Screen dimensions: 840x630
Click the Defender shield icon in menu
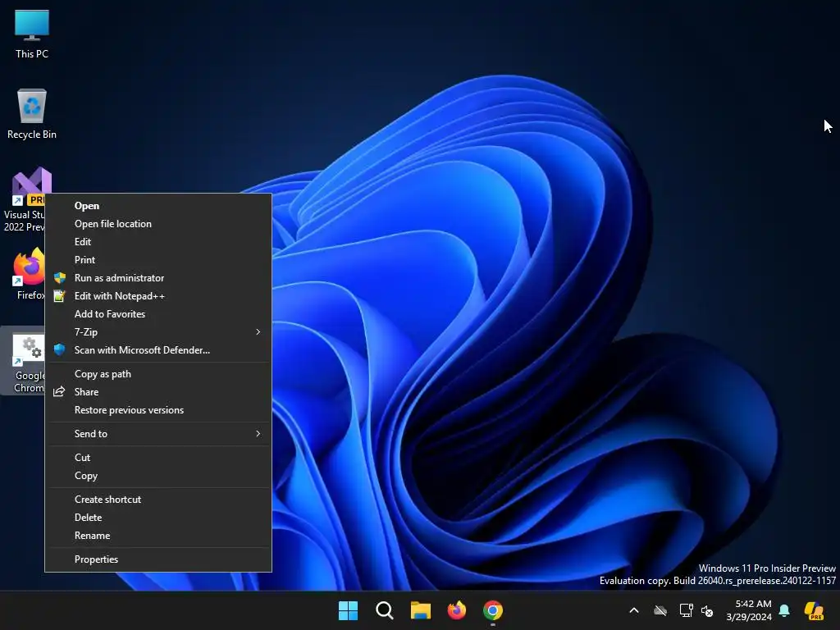59,349
